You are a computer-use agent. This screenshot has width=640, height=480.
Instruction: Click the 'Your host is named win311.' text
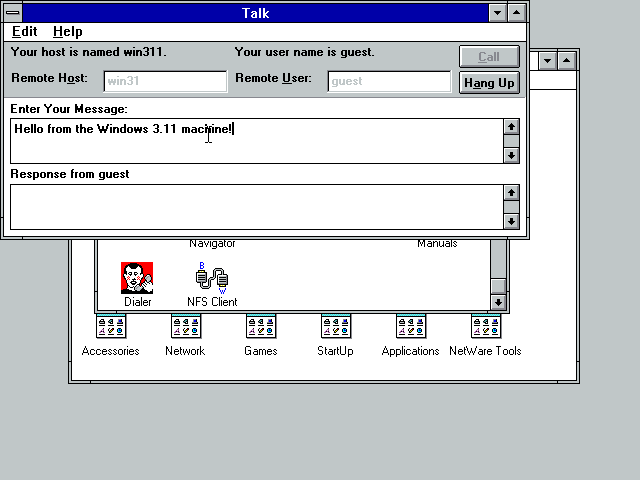coord(89,52)
